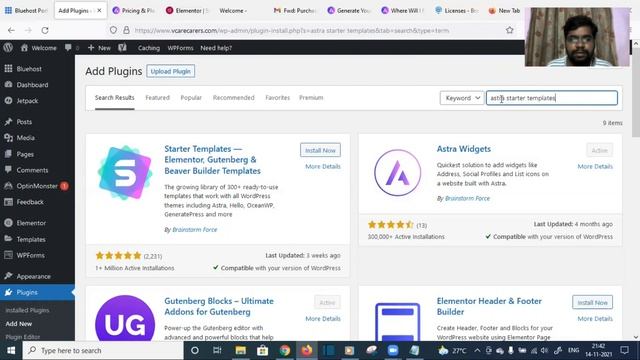Click the Windows taskbar search box
Screen dimensions: 640x360
[x=103, y=351]
